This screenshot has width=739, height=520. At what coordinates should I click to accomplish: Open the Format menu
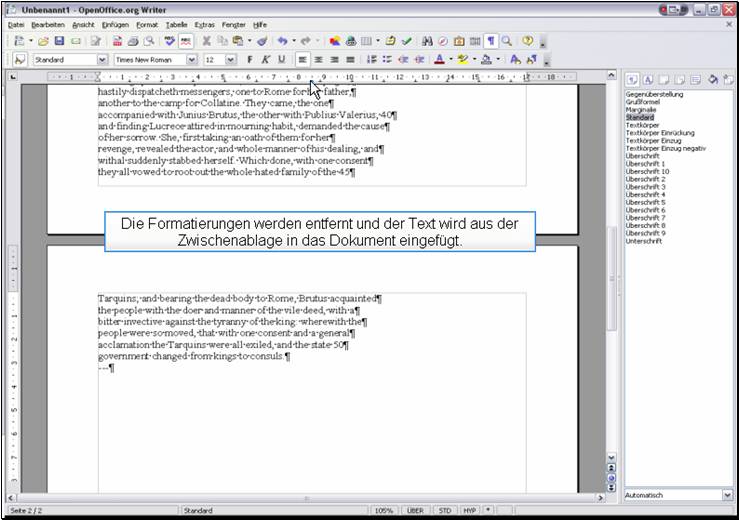(147, 24)
